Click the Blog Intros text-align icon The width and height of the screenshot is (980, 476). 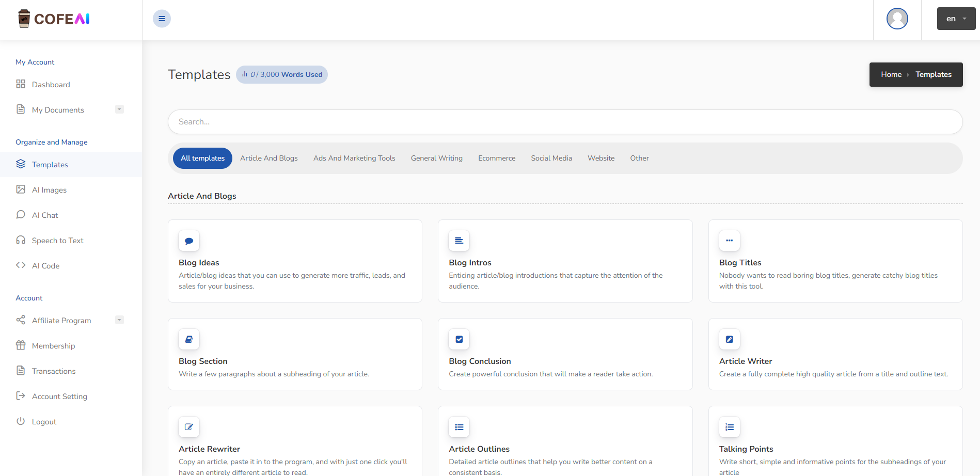(459, 241)
